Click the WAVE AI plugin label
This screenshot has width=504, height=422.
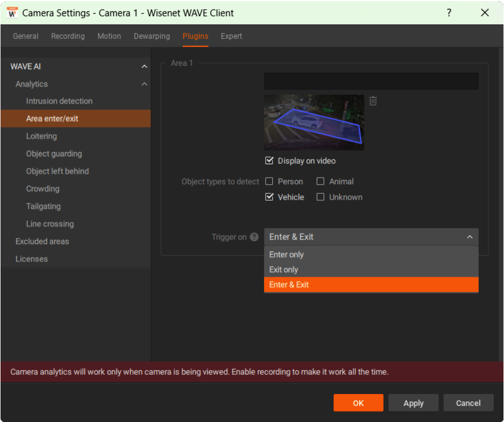(x=26, y=67)
